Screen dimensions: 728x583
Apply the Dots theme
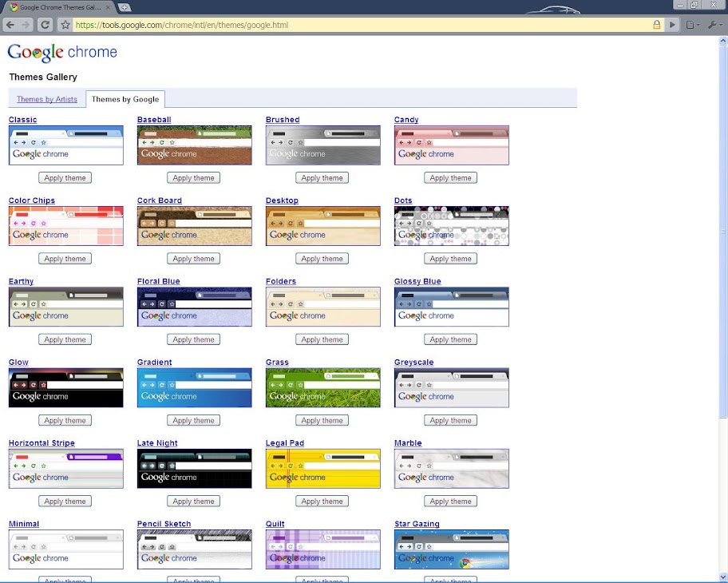(x=450, y=258)
